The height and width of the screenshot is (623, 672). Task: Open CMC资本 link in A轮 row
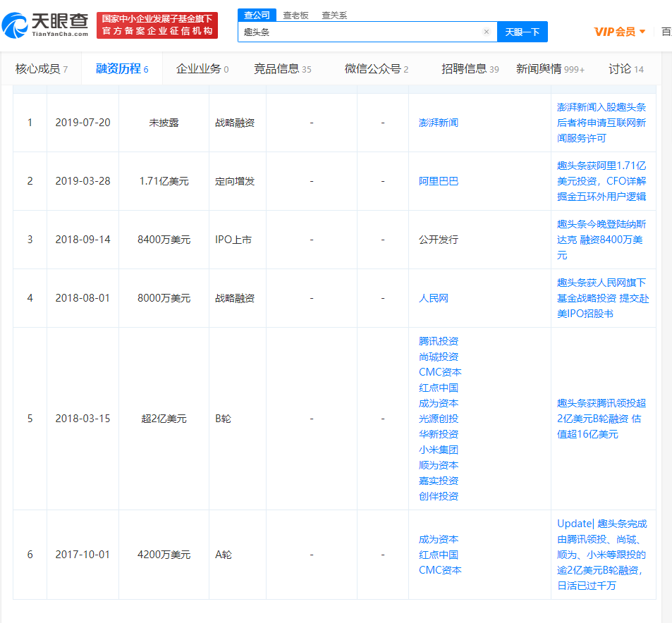[x=440, y=570]
